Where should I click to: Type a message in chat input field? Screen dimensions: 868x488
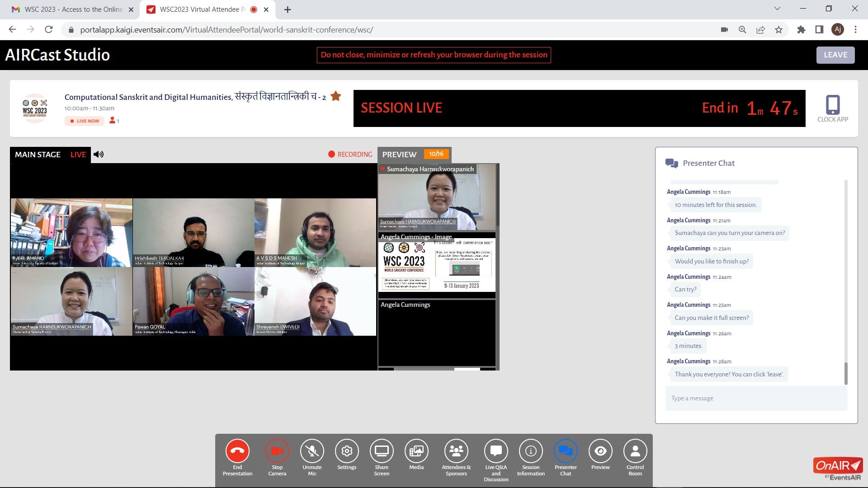pos(756,398)
